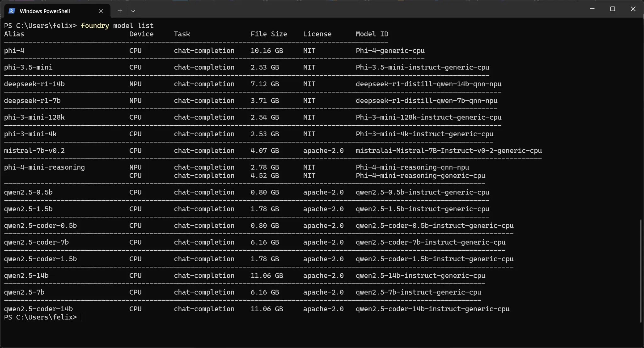The image size is (644, 348).
Task: Click model ID 'qwen2.5-0.5b-instruct-generic-cpu'
Action: [x=423, y=192]
